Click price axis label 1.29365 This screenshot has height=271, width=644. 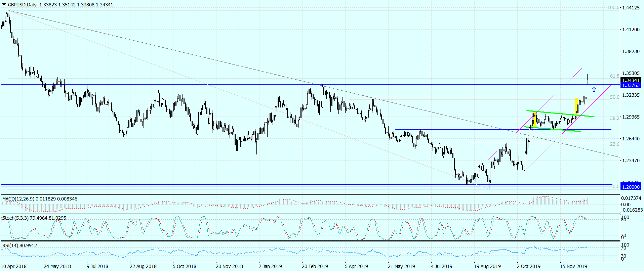click(631, 117)
